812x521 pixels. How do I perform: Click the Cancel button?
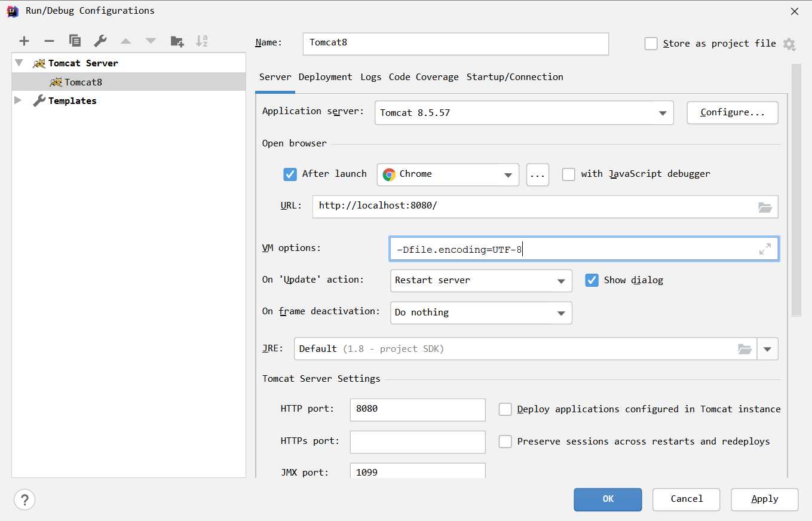[x=687, y=499]
